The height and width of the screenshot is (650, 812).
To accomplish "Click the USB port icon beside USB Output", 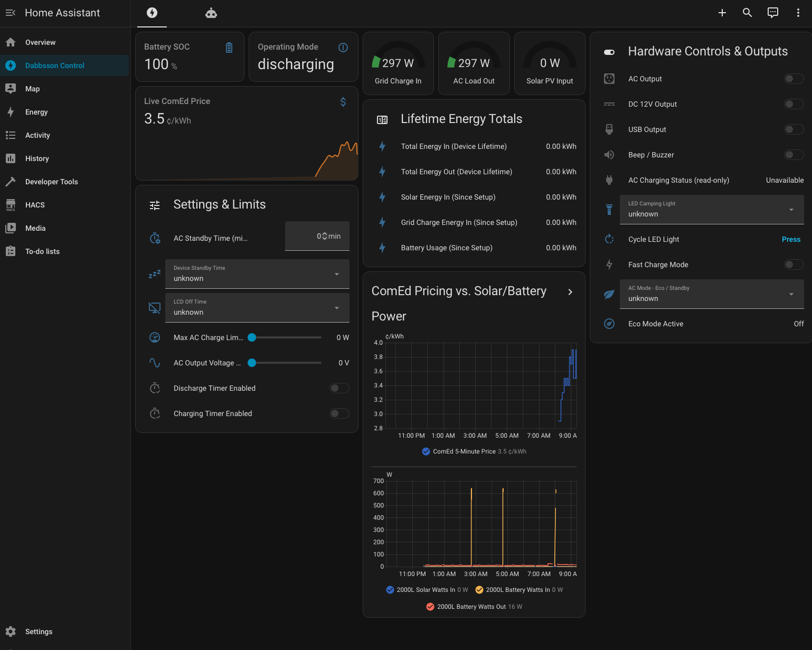I will coord(609,129).
